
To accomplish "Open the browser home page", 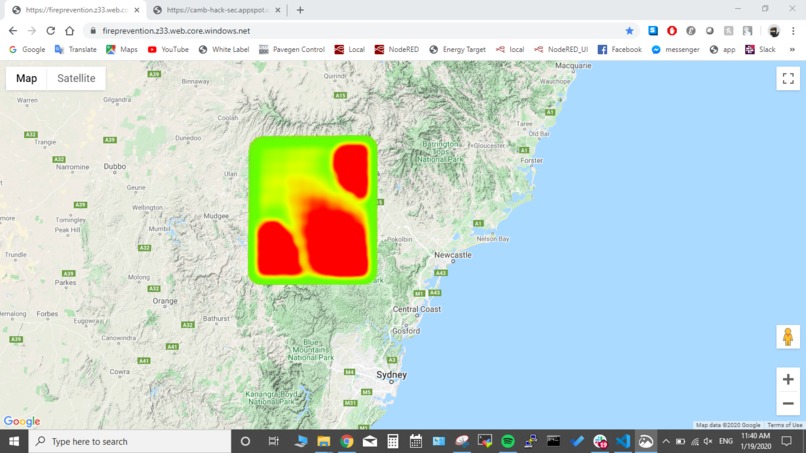I will click(69, 31).
